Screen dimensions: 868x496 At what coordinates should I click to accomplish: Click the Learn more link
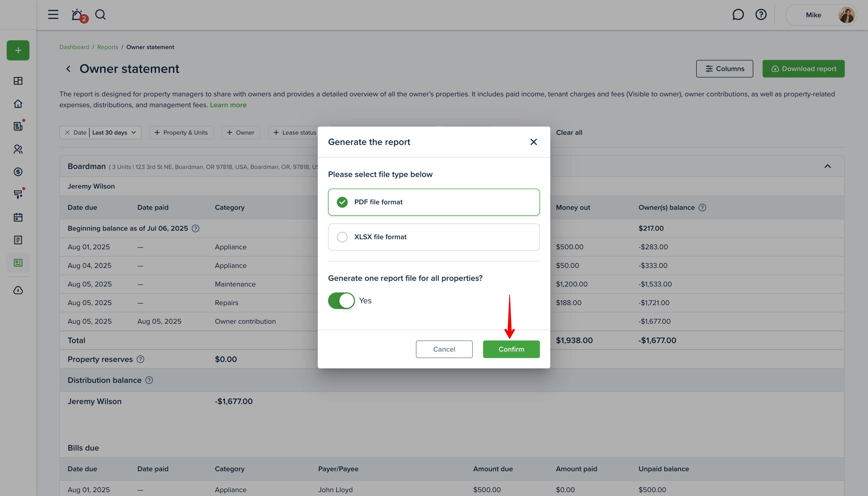coord(228,105)
